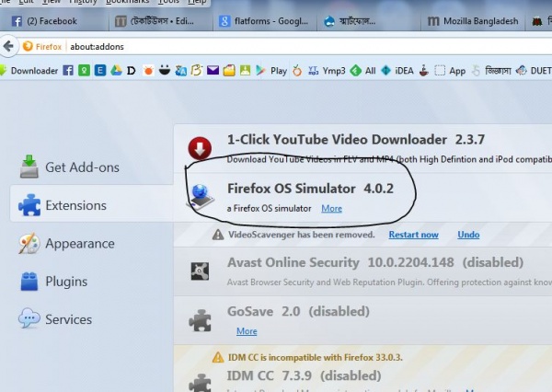Open the Google Drive bookmark icon
The height and width of the screenshot is (392, 552).
click(x=116, y=71)
